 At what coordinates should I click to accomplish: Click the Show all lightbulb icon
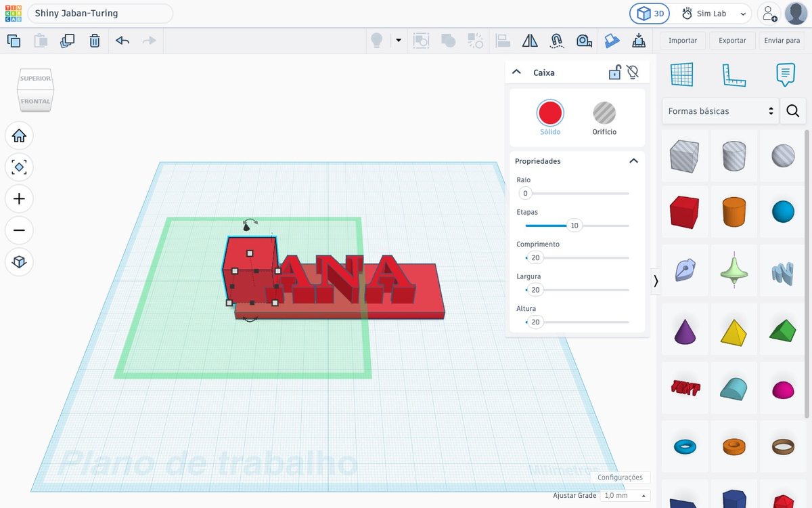coord(377,41)
